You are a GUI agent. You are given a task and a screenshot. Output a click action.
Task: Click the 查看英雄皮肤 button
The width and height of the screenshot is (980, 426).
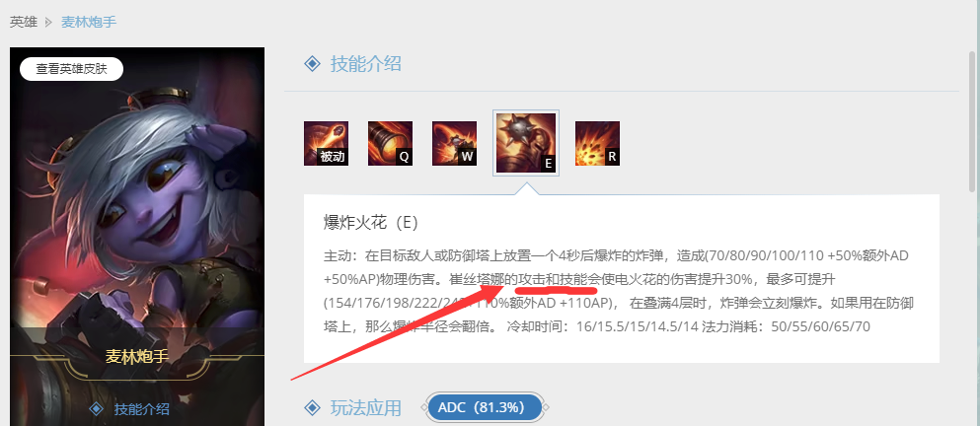click(x=71, y=69)
